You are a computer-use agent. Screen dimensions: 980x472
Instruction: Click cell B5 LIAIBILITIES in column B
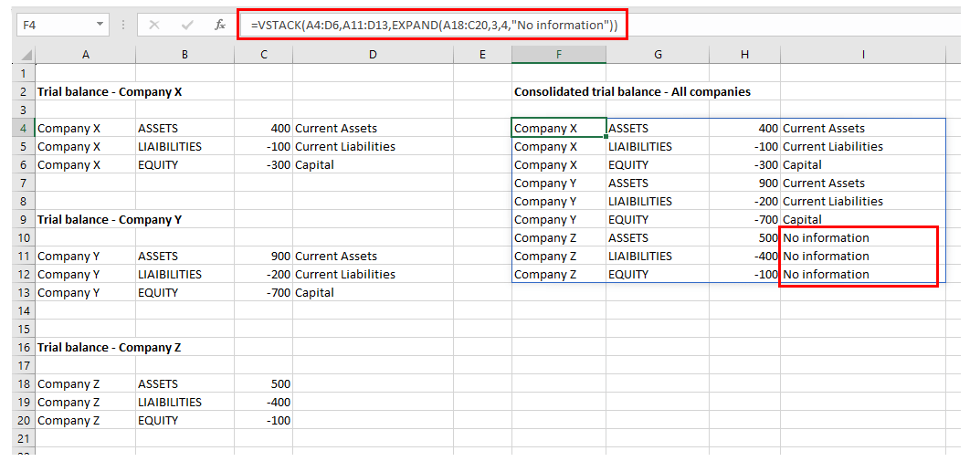point(185,147)
